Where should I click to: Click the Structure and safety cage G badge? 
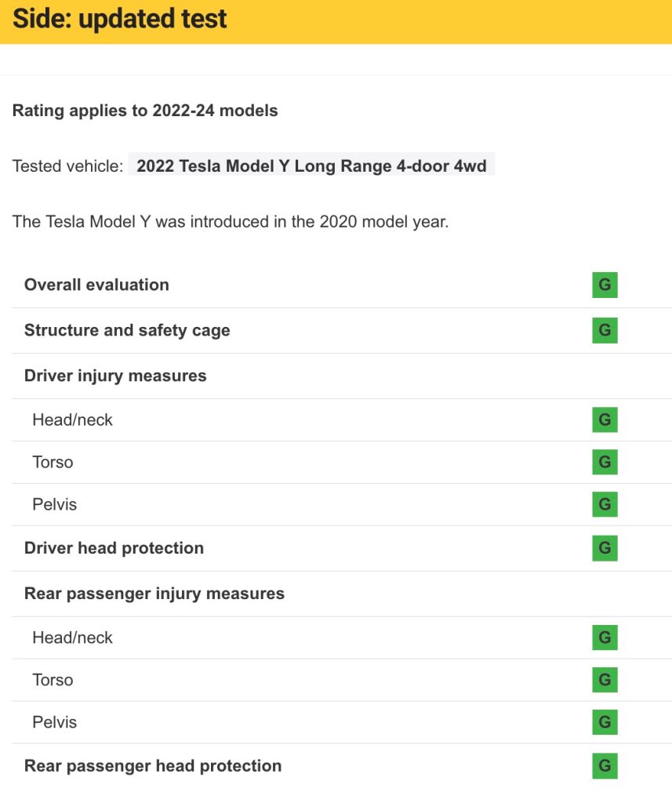(x=605, y=330)
